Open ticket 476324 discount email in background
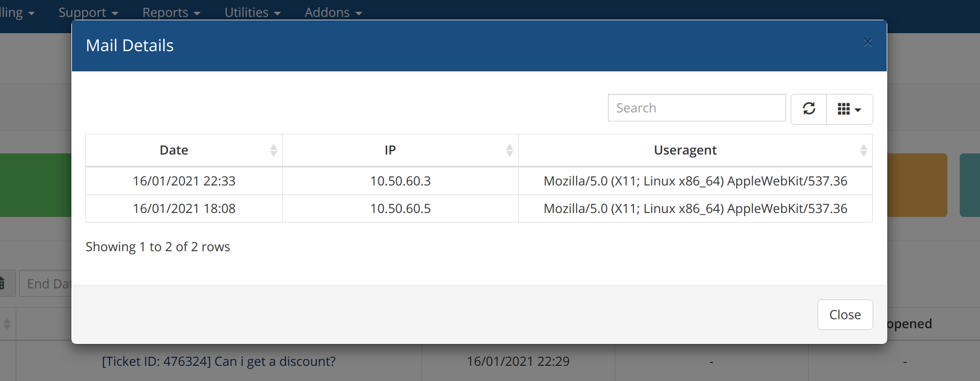This screenshot has width=980, height=381. (x=219, y=361)
